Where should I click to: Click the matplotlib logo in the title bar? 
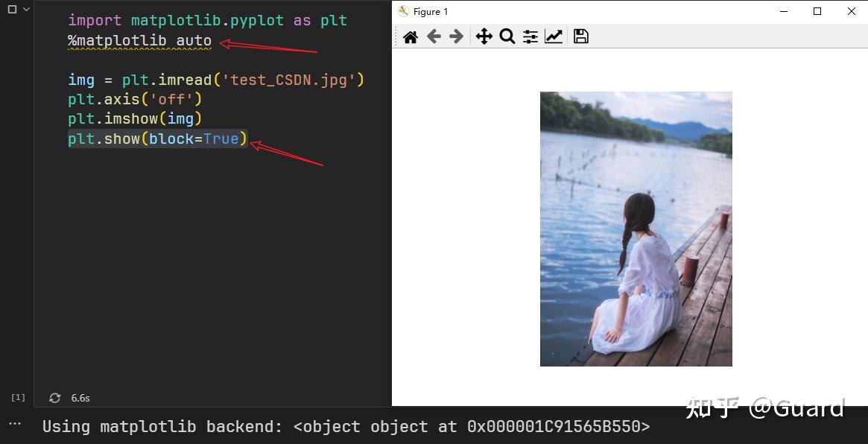pos(402,11)
